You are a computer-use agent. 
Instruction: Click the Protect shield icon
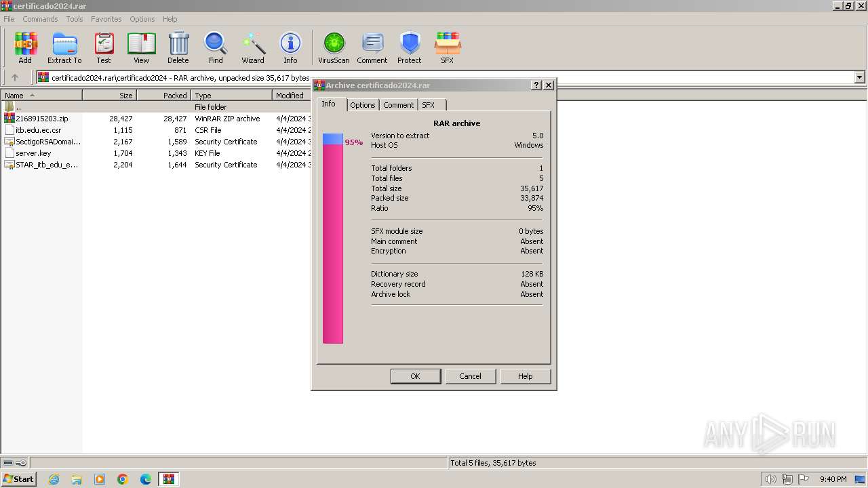[410, 47]
